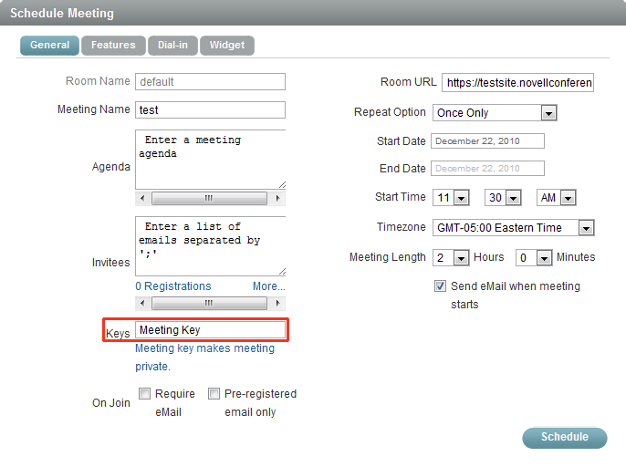Screen dimensions: 626x467
Task: Click the General tab
Action: tap(49, 45)
